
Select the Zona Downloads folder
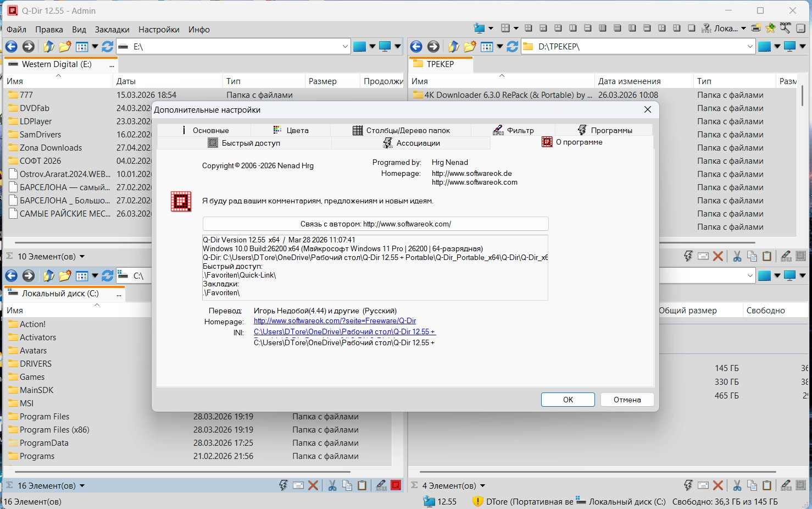51,148
